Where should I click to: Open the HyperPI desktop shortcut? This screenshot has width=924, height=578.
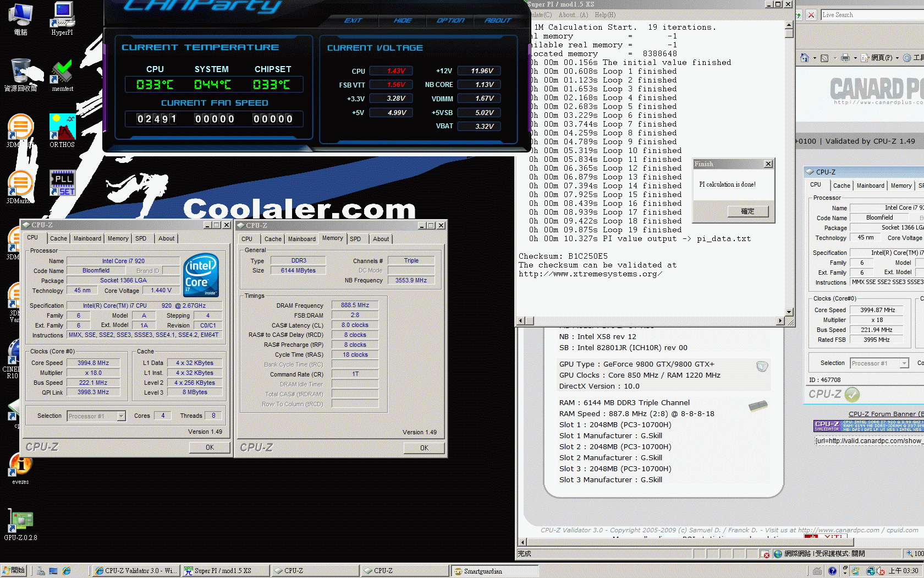tap(62, 18)
